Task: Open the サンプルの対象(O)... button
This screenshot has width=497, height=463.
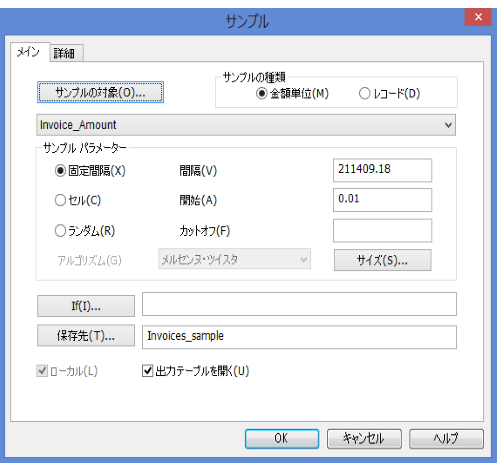Action: click(100, 92)
